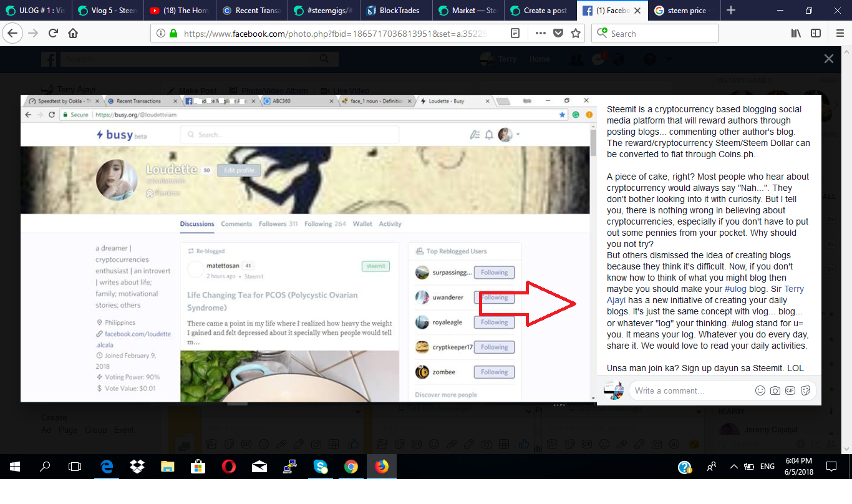Click the busy.org screenshot photo

[x=308, y=248]
